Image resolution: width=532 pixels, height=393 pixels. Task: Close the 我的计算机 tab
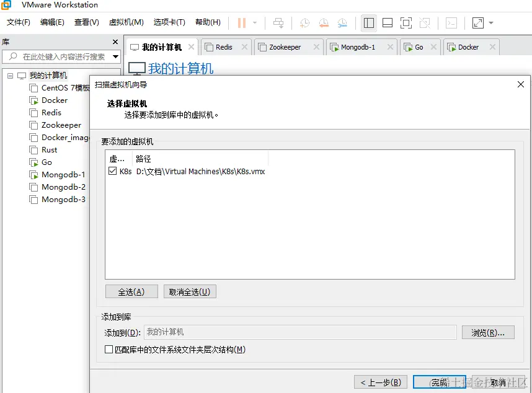192,46
